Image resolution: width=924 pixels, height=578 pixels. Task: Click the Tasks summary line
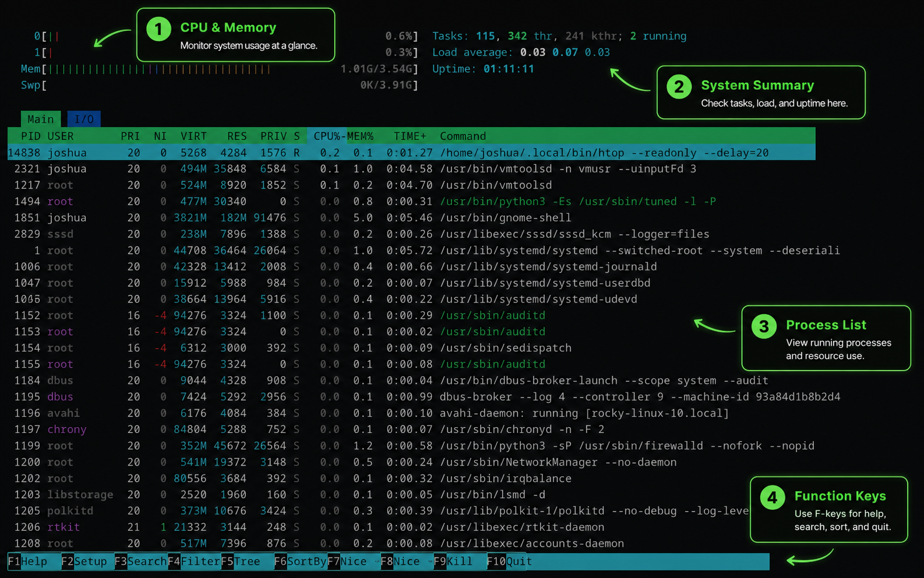click(x=559, y=36)
